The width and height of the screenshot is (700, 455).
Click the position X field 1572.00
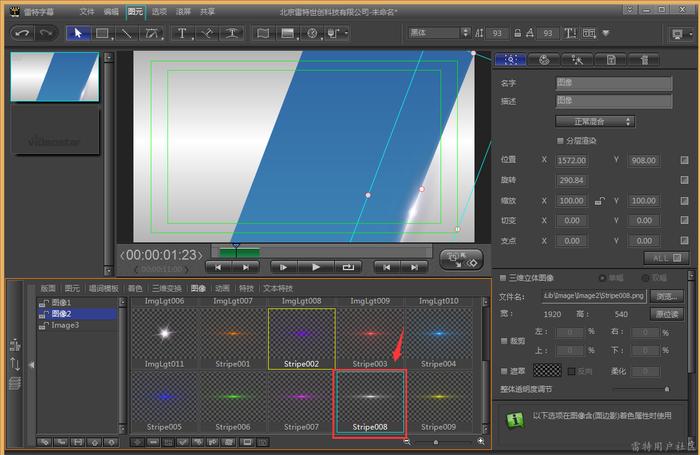click(571, 160)
